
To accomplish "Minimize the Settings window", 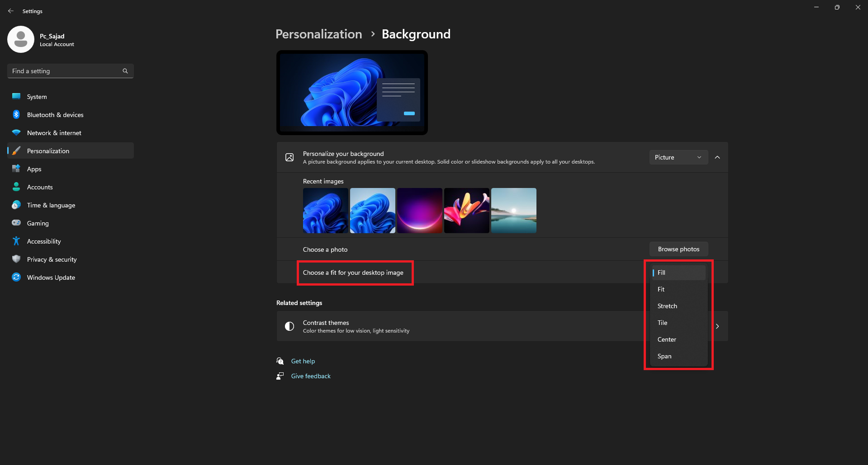I will coord(816,7).
